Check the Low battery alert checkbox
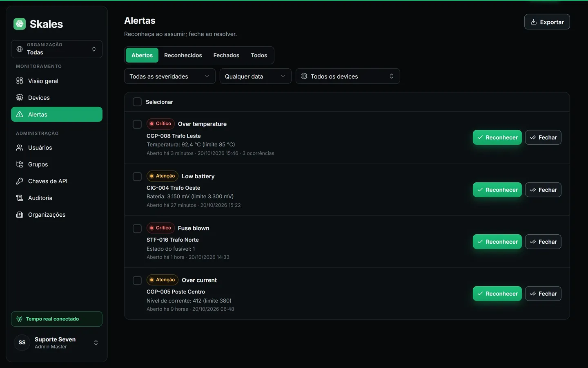The height and width of the screenshot is (368, 588). tap(137, 177)
